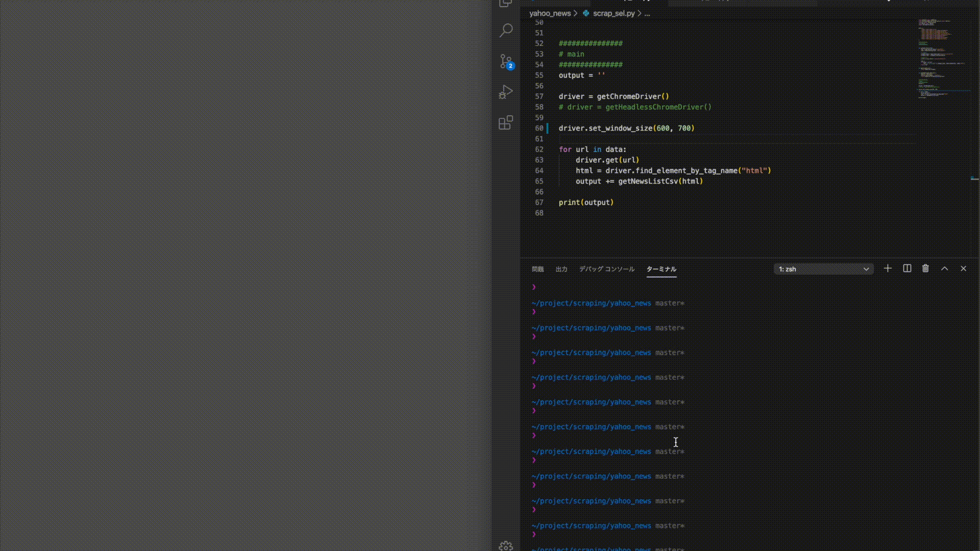Screen dimensions: 980x551
Task: Open Source Control view with badge 2
Action: (506, 62)
